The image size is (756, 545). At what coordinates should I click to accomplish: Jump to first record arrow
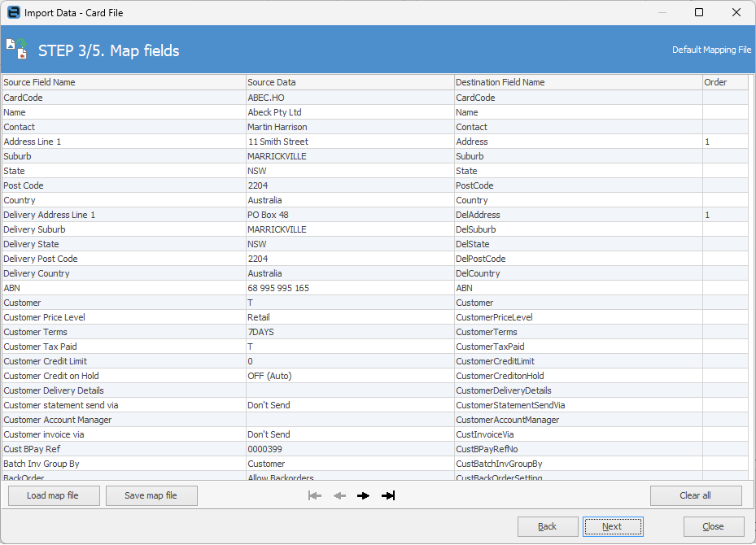tap(315, 495)
